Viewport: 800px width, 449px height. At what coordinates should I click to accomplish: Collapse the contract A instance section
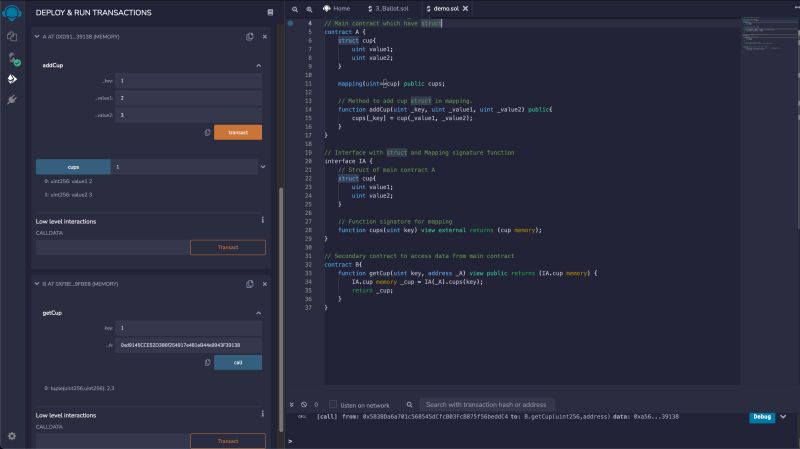[37, 37]
